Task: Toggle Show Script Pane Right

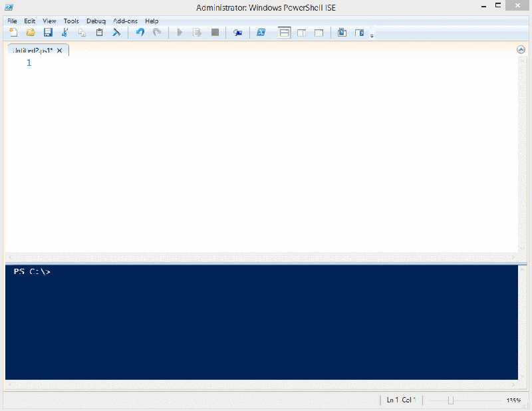Action: 301,32
